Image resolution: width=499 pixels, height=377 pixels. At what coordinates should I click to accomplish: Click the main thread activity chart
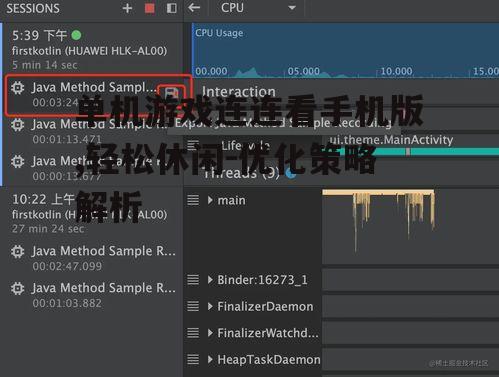[x=410, y=227]
